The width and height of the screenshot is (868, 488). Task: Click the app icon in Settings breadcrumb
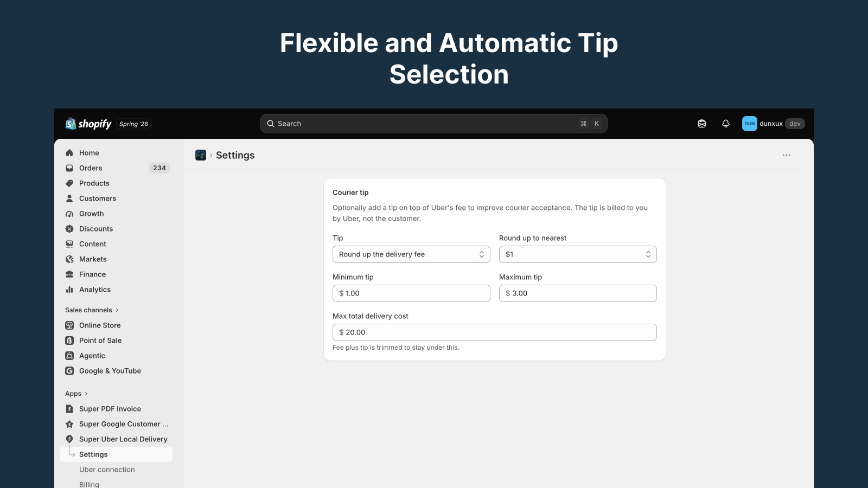[201, 155]
